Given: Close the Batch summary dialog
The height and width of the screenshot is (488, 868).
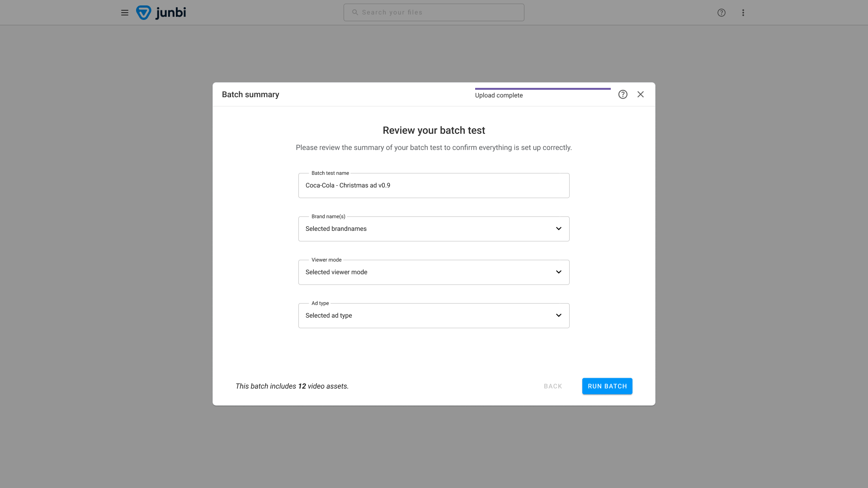Looking at the screenshot, I should click(641, 94).
